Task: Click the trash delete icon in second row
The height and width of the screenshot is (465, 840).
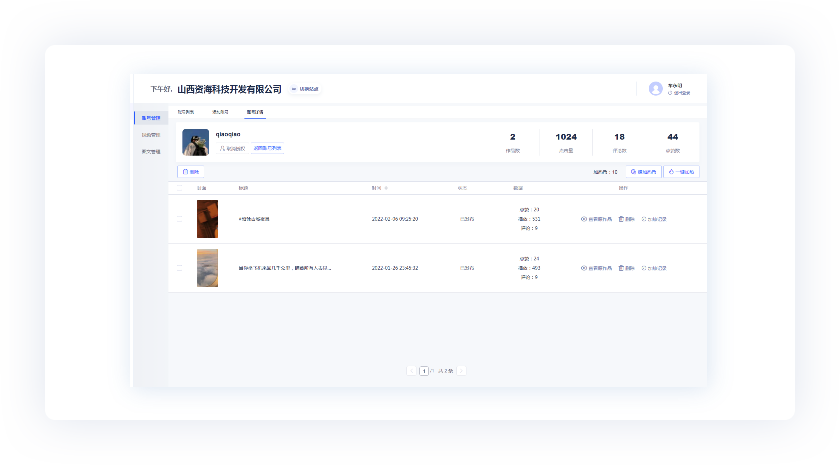Action: [621, 268]
